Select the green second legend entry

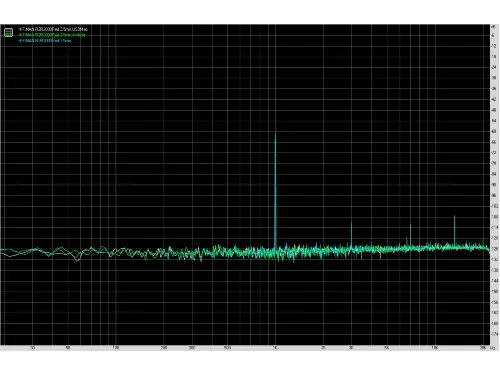pos(52,35)
